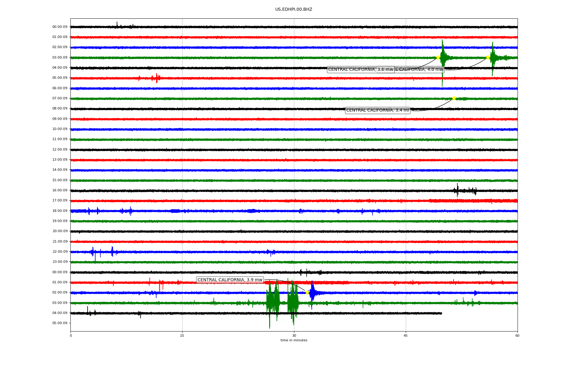Select the 23:00:09 row label
The height and width of the screenshot is (368, 588).
pos(60,262)
